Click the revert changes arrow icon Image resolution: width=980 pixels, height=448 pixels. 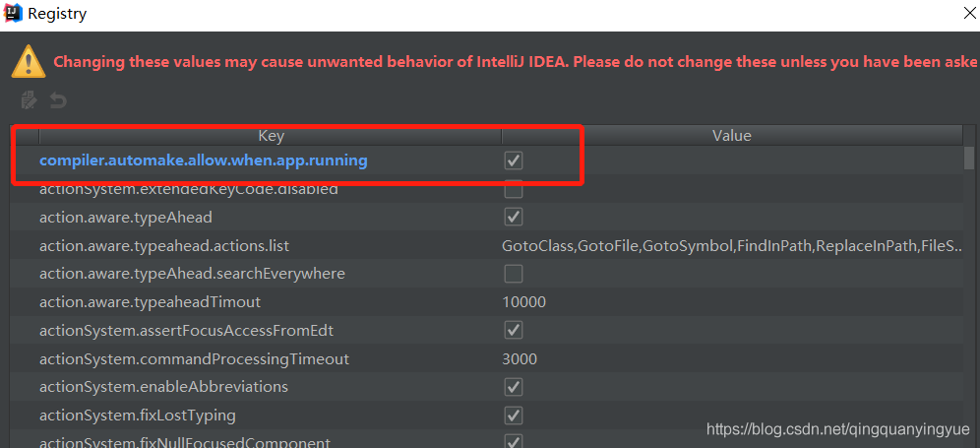coord(58,100)
